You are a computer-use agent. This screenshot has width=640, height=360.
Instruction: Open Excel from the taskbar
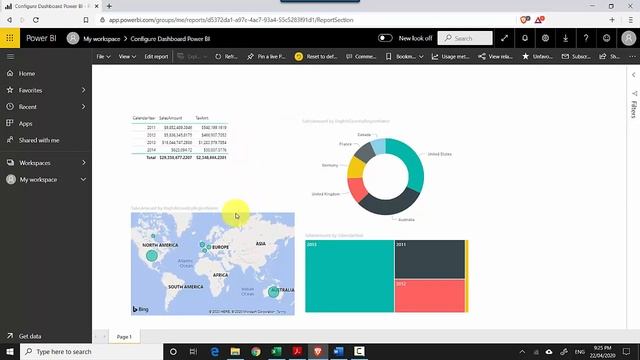[276, 351]
